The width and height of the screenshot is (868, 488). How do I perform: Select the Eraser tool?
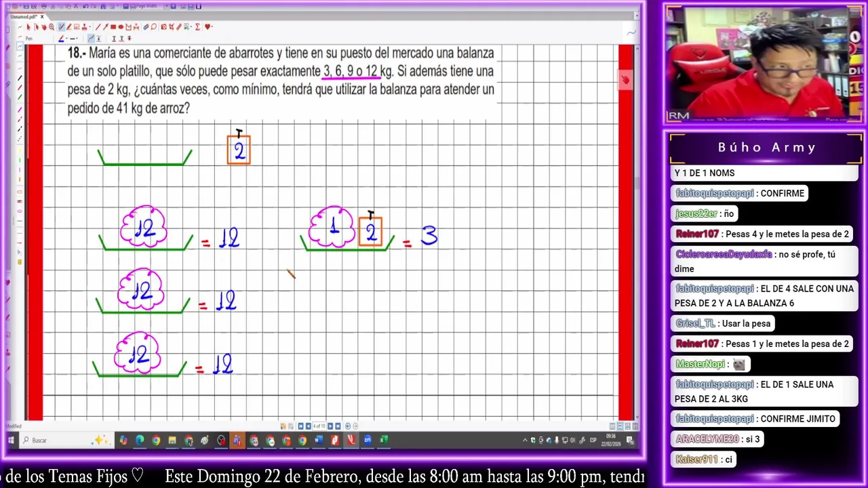pyautogui.click(x=145, y=26)
